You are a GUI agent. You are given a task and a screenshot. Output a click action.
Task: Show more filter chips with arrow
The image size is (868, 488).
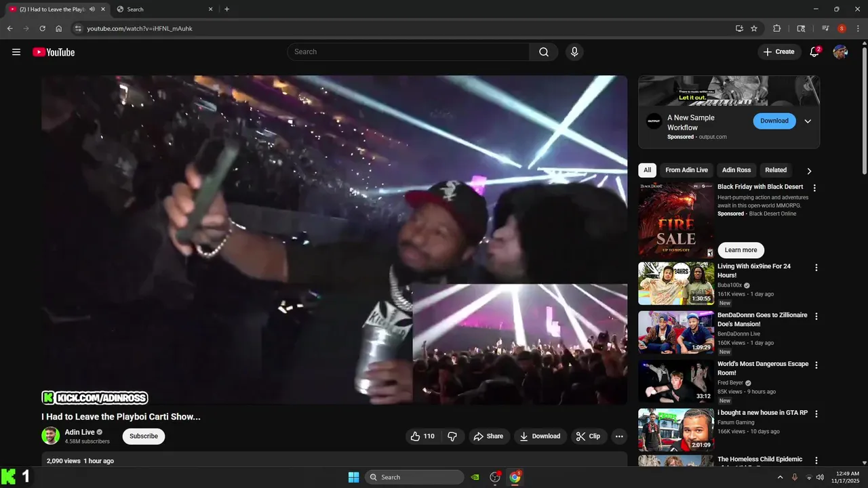coord(809,171)
